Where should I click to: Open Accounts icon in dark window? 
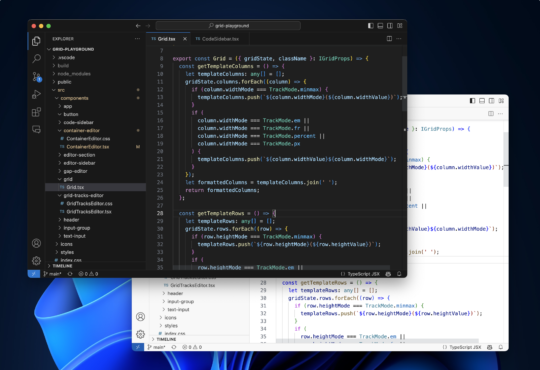[36, 243]
